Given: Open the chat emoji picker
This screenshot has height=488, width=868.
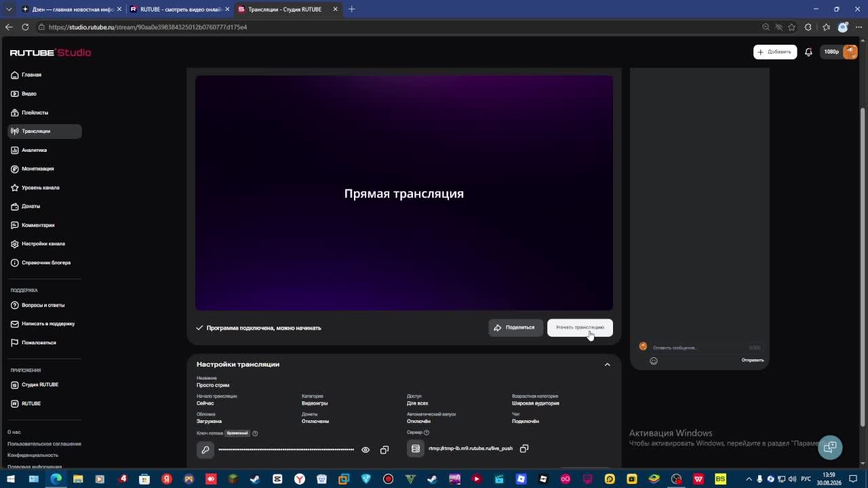Looking at the screenshot, I should pos(654,361).
